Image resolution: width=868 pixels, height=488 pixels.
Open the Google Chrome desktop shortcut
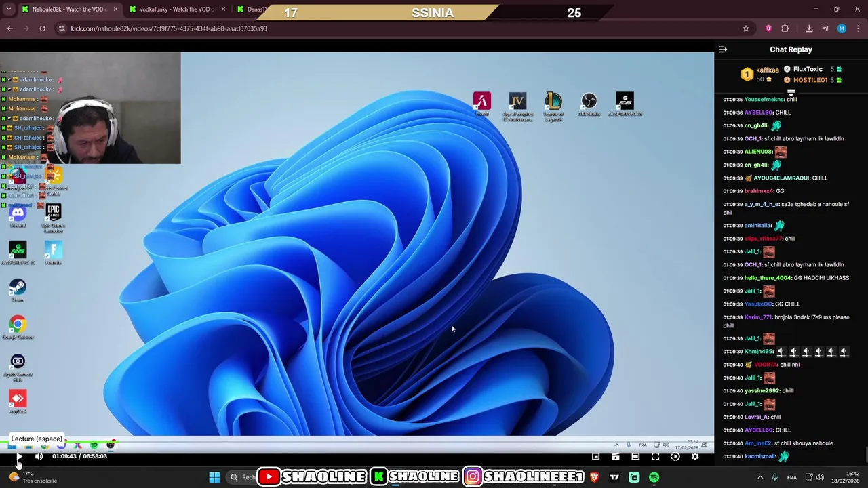pos(18,328)
